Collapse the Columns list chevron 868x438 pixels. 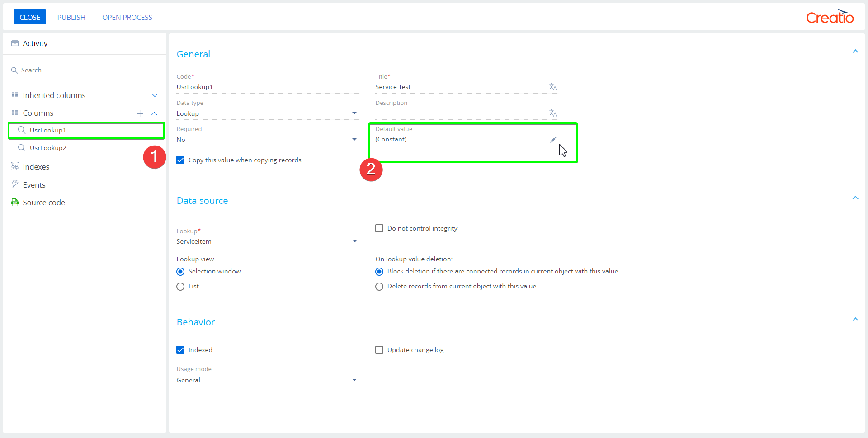(155, 113)
